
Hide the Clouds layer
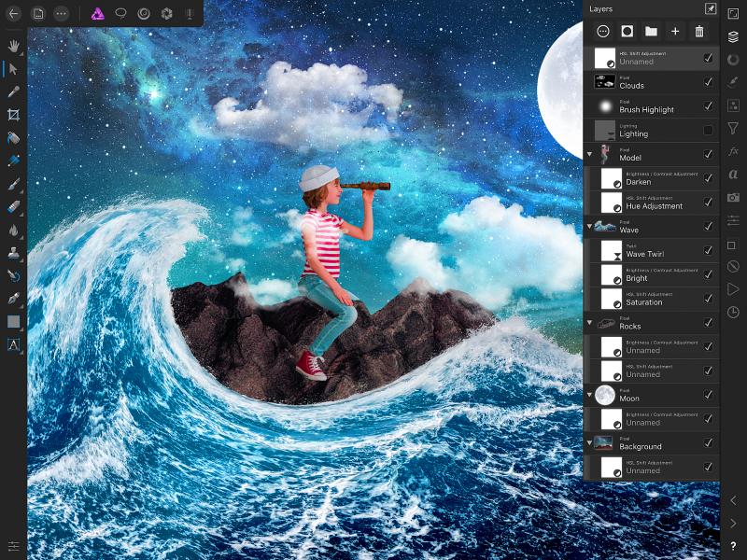(x=708, y=81)
